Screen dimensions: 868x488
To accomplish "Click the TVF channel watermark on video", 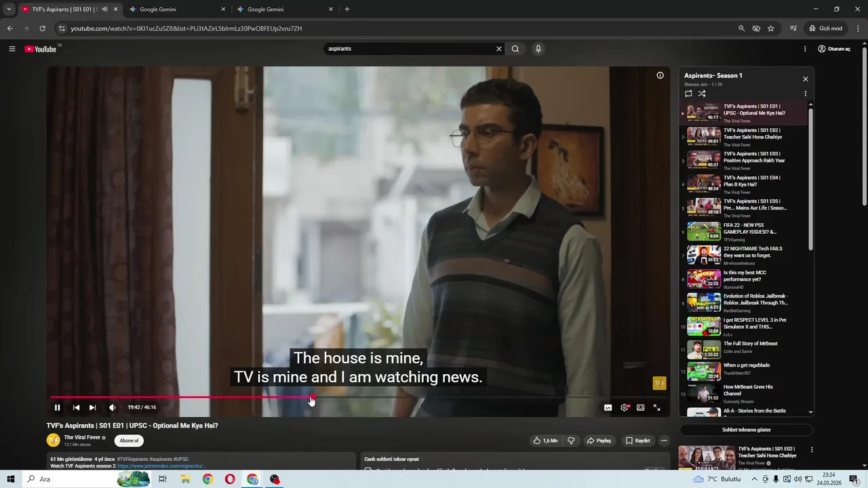I will pyautogui.click(x=659, y=384).
